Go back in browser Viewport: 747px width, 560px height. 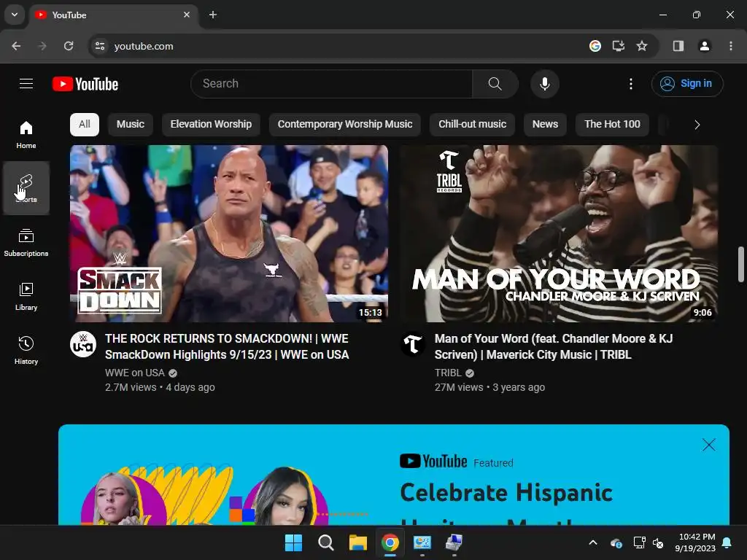pos(16,46)
